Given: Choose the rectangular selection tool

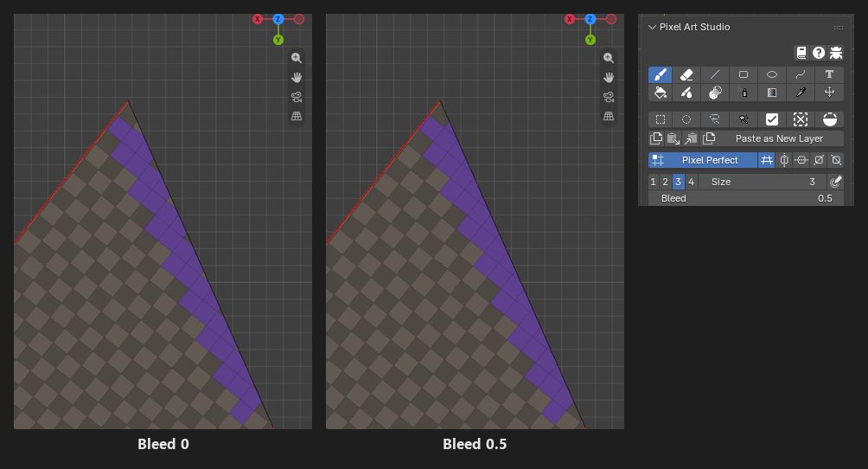Looking at the screenshot, I should click(660, 119).
